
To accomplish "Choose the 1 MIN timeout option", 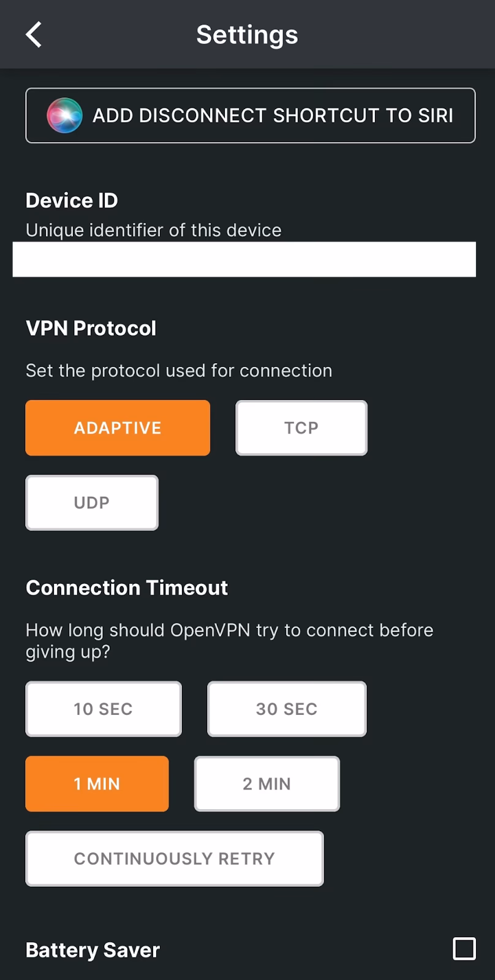I will click(x=97, y=783).
